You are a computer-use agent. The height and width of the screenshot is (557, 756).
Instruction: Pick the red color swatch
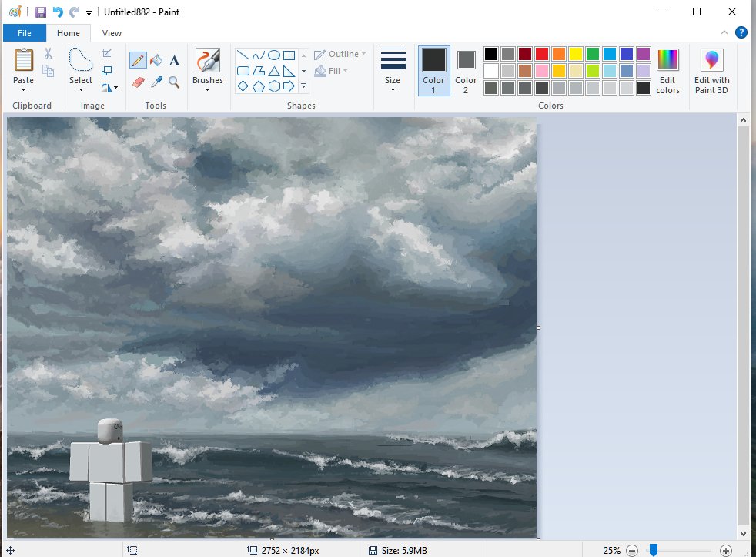[x=542, y=54]
